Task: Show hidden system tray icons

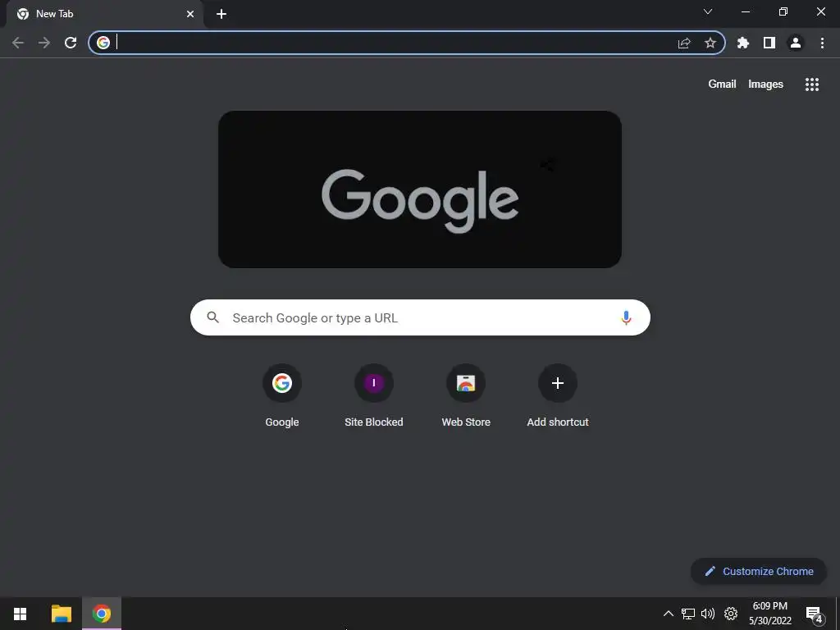Action: click(668, 614)
